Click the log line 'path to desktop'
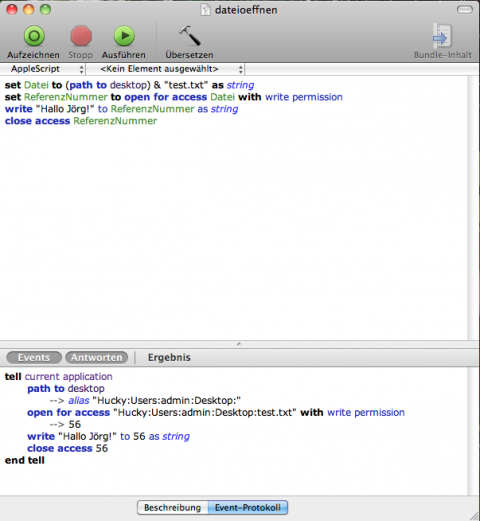The image size is (480, 521). click(x=66, y=388)
